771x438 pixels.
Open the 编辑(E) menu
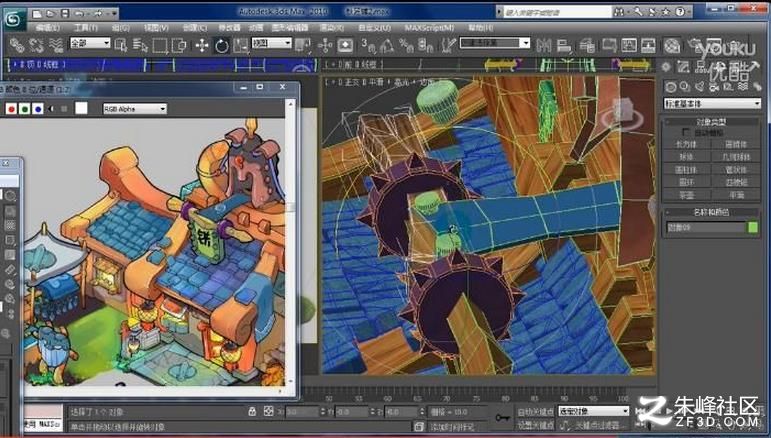(x=48, y=28)
